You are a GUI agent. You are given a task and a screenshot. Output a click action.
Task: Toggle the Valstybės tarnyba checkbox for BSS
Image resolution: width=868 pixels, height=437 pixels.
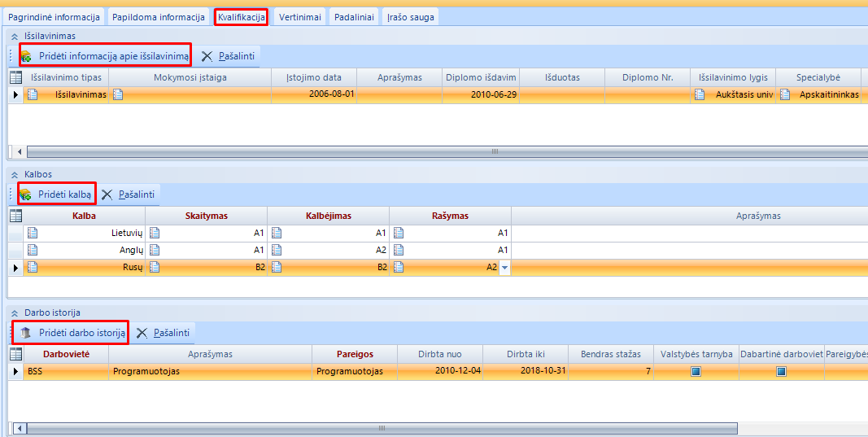696,371
